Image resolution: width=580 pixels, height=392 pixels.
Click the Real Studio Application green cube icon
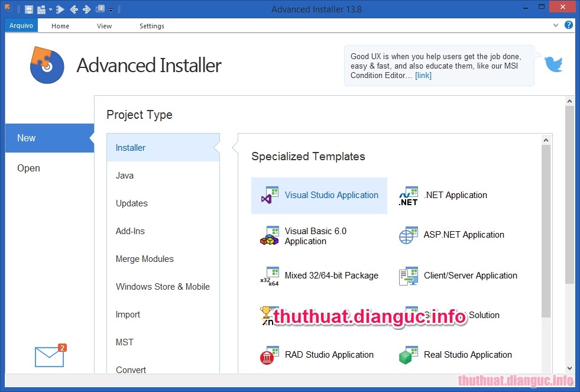[409, 355]
